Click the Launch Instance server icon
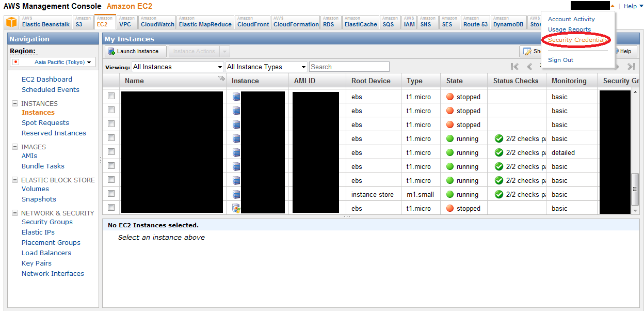The width and height of the screenshot is (644, 311). [111, 52]
